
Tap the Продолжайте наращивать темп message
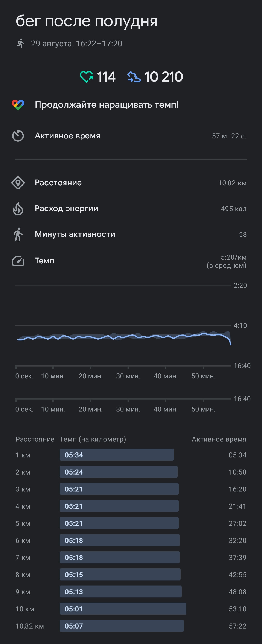[107, 105]
